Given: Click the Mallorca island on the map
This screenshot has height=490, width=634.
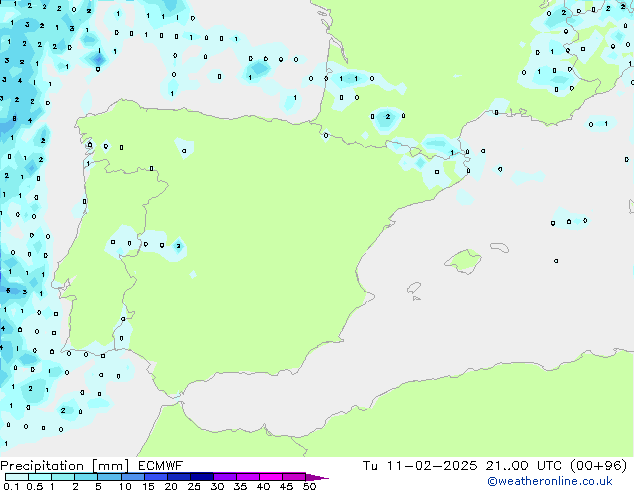Looking at the screenshot, I should click(463, 261).
